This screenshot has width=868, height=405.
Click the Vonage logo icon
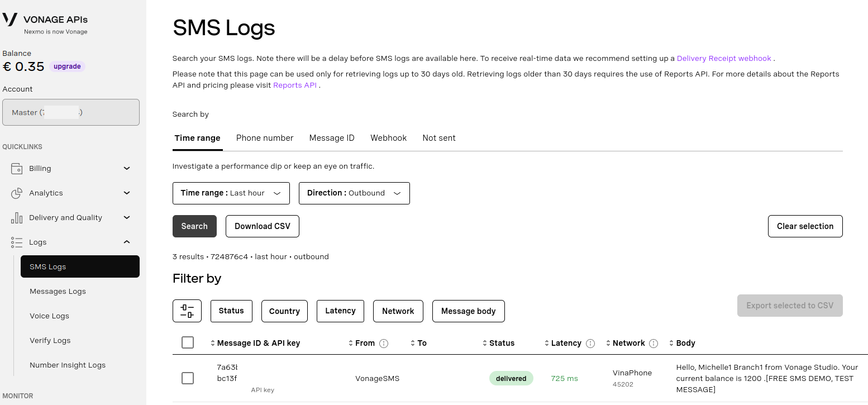[x=10, y=20]
